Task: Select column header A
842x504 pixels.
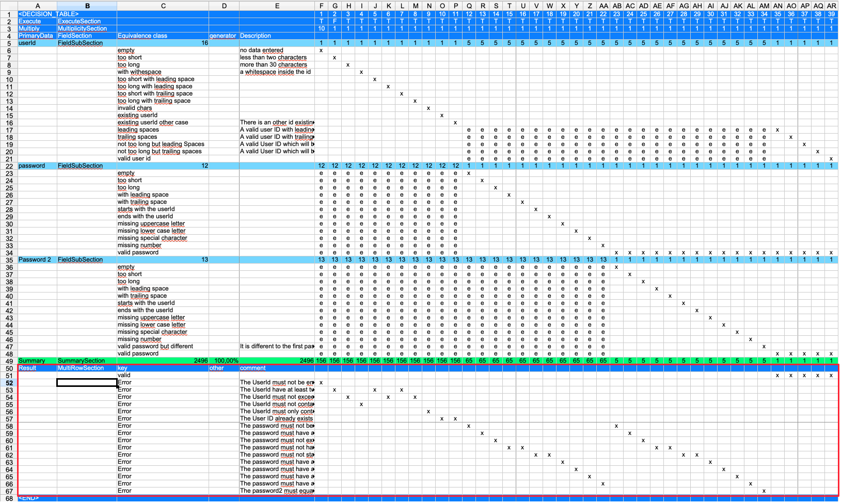Action: pos(37,6)
